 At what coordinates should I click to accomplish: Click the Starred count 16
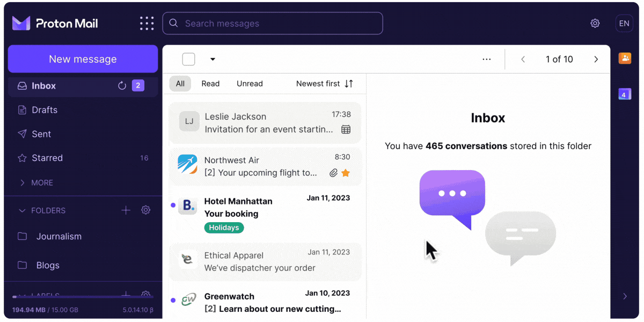point(144,158)
